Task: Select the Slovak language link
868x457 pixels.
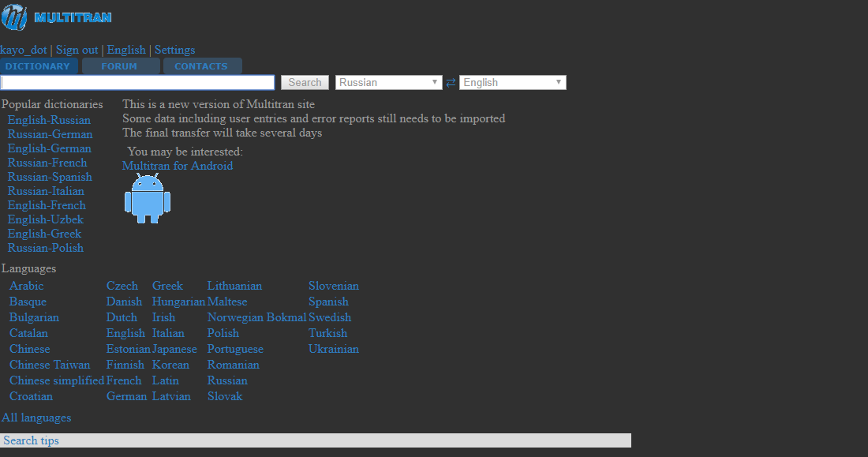Action: tap(225, 397)
